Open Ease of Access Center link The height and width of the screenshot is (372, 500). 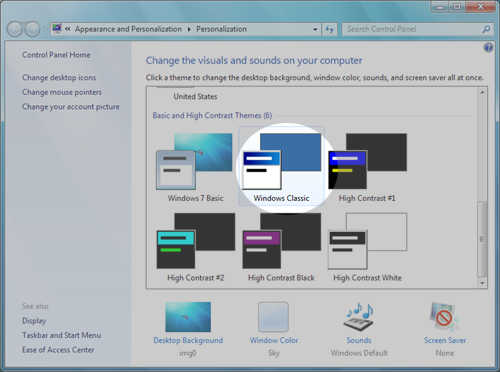pyautogui.click(x=58, y=350)
